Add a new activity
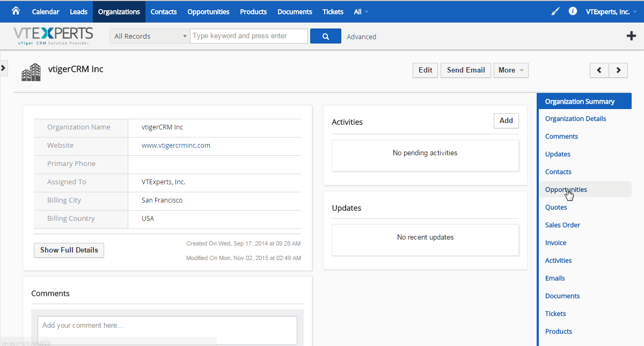Screen dimensions: 644x346 point(506,121)
